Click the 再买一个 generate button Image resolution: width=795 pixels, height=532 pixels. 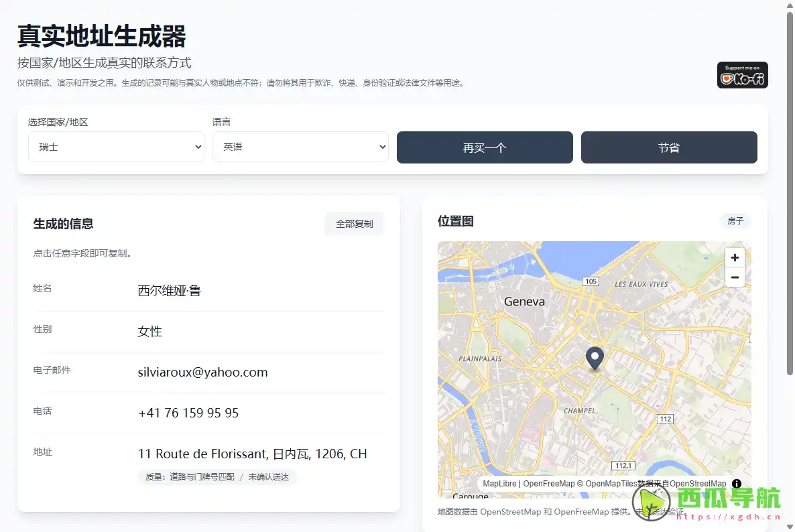[485, 147]
